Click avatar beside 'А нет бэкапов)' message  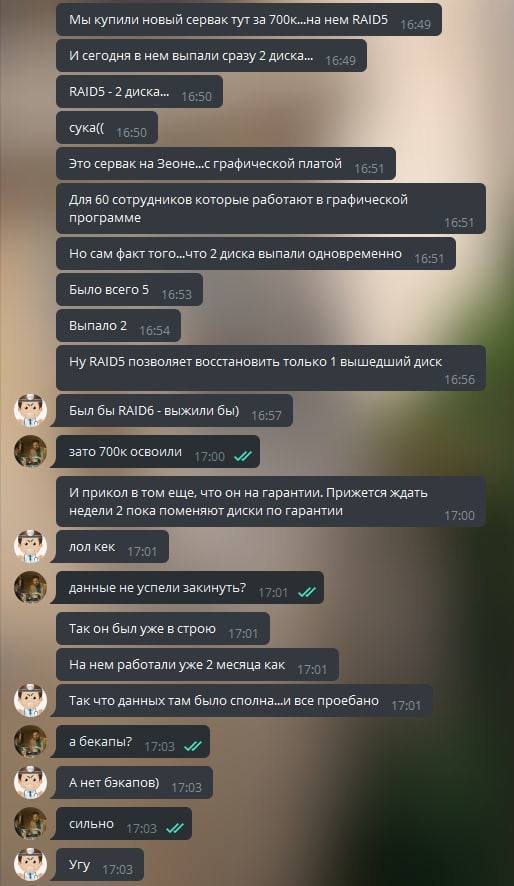[x=30, y=783]
